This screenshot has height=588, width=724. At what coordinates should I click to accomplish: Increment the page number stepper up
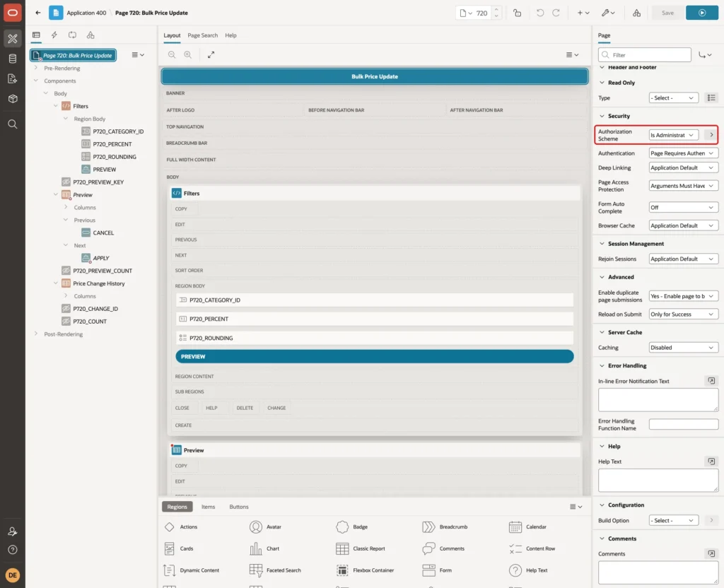tap(496, 10)
